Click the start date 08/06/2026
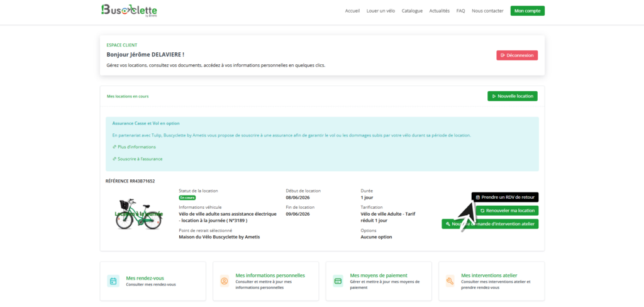This screenshot has height=307, width=644. (297, 198)
